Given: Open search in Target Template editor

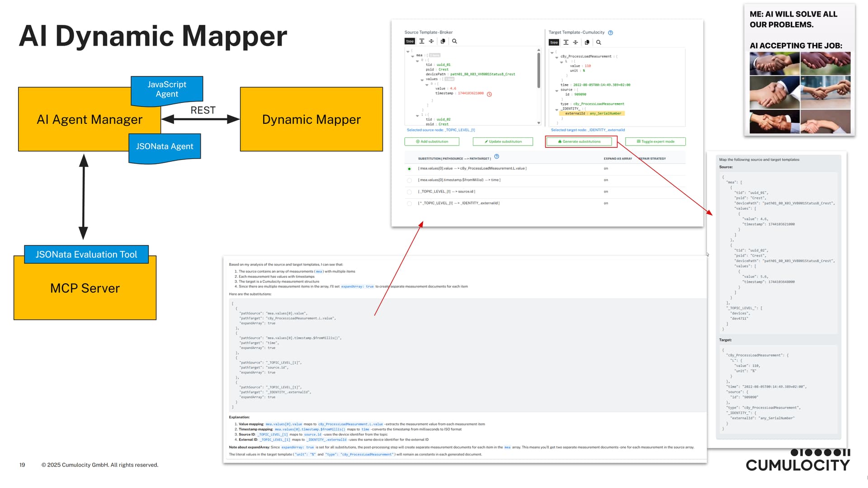Looking at the screenshot, I should (599, 42).
